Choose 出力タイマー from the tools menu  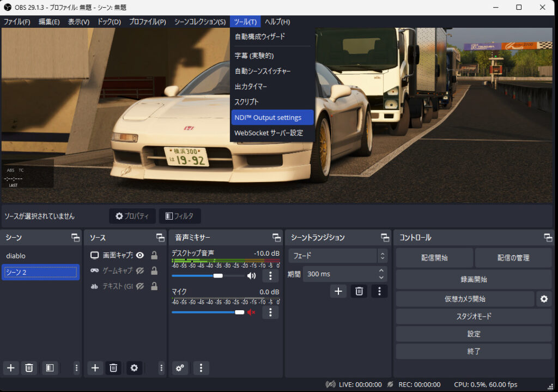click(x=272, y=87)
